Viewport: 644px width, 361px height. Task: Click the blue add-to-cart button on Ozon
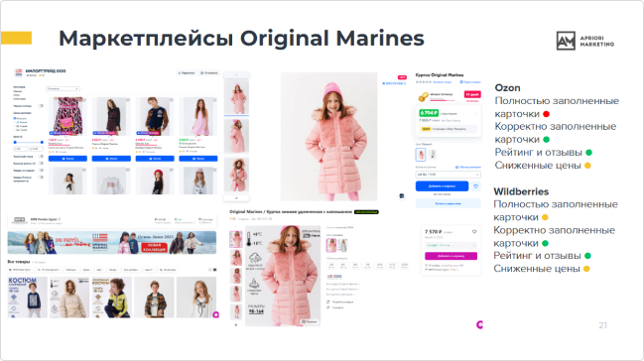(x=442, y=186)
